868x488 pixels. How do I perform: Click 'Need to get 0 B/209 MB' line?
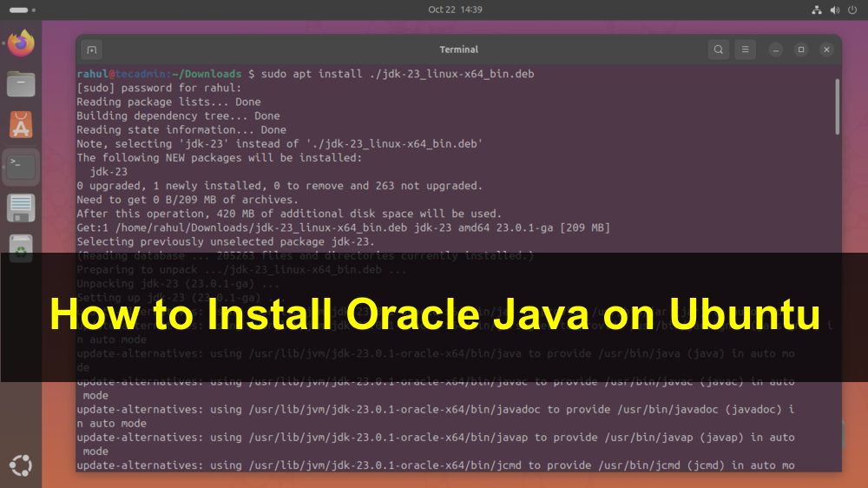tap(187, 200)
